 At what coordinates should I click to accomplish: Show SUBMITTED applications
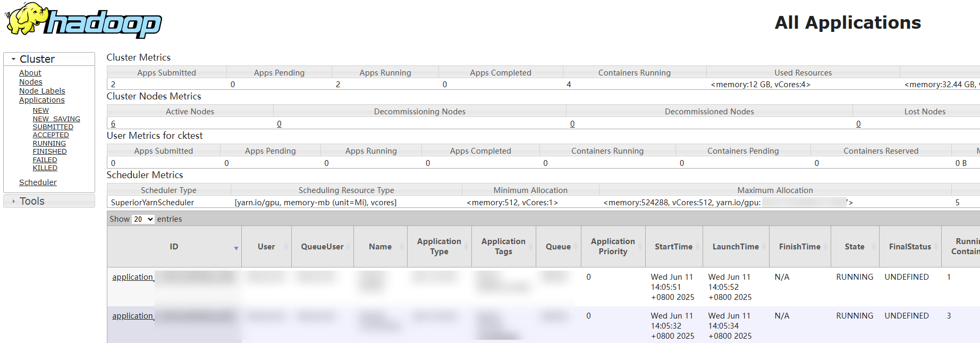[53, 127]
